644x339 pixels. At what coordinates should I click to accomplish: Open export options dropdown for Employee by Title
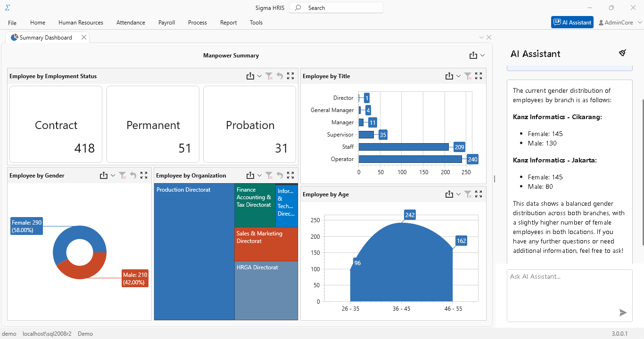click(x=458, y=76)
